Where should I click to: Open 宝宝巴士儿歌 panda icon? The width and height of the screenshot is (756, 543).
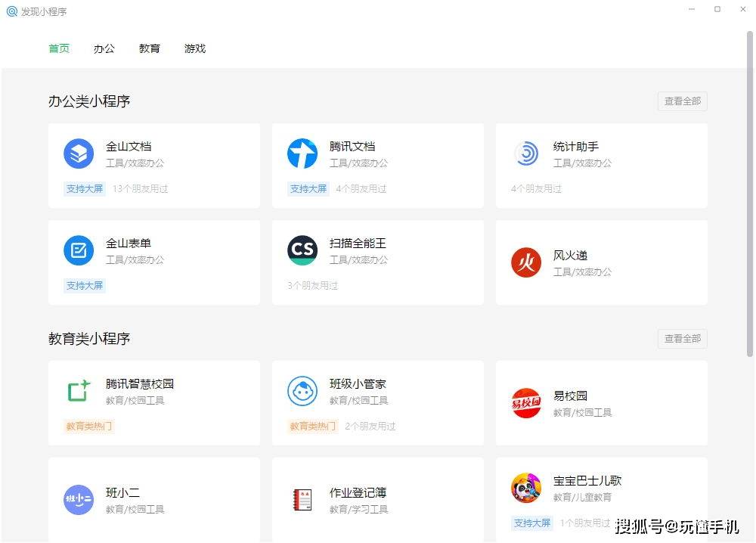coord(525,486)
